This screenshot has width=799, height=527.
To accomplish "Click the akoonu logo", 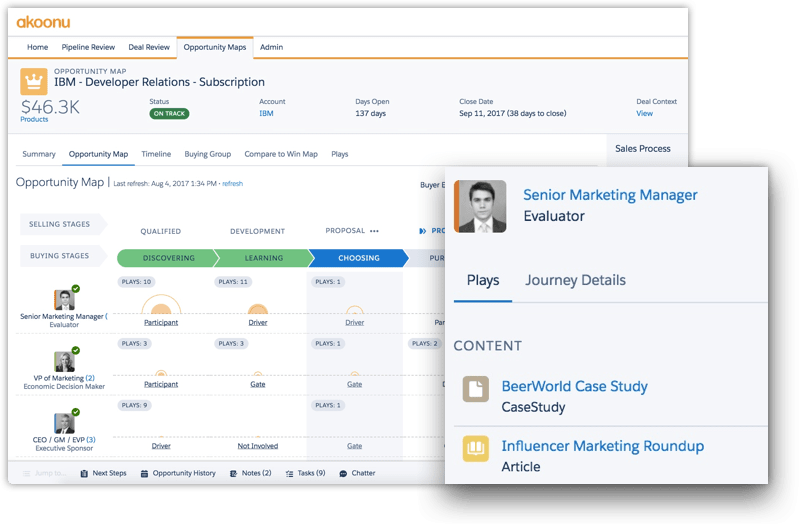I will point(43,22).
